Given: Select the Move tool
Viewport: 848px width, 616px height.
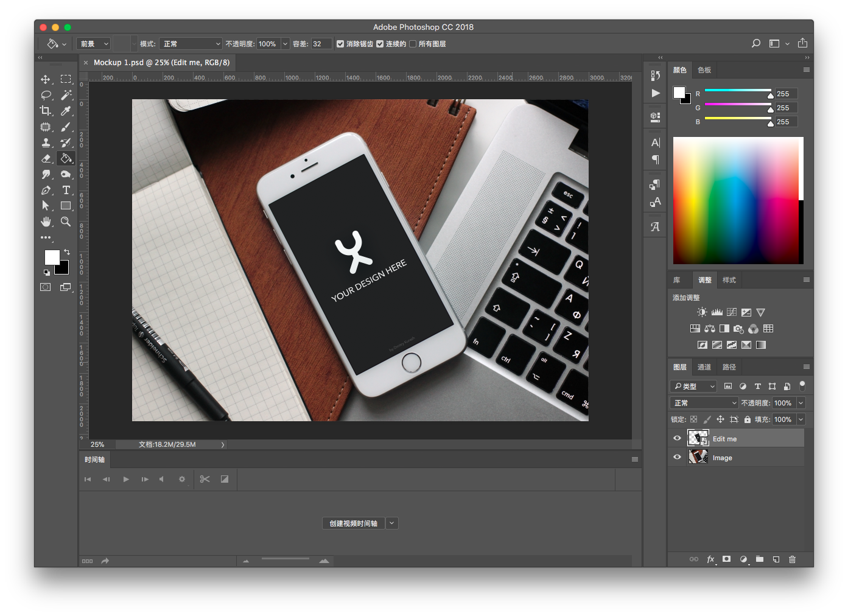Looking at the screenshot, I should (x=46, y=79).
